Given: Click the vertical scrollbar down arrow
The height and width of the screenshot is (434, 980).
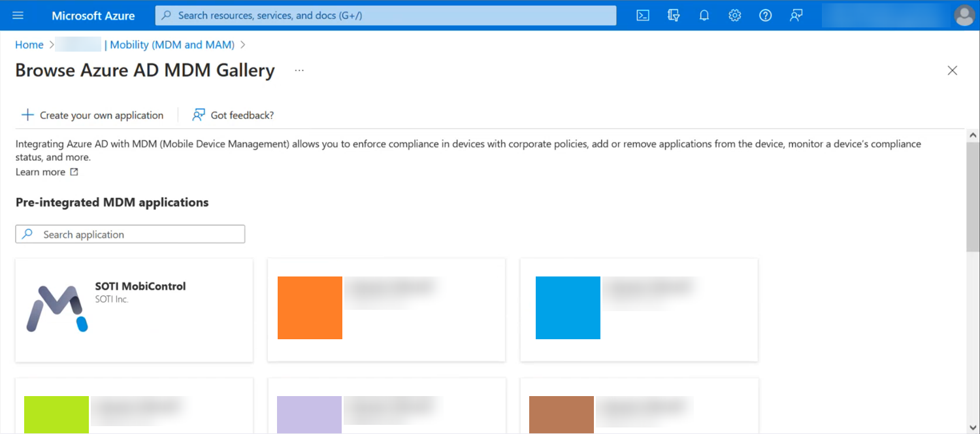Looking at the screenshot, I should click(x=973, y=427).
